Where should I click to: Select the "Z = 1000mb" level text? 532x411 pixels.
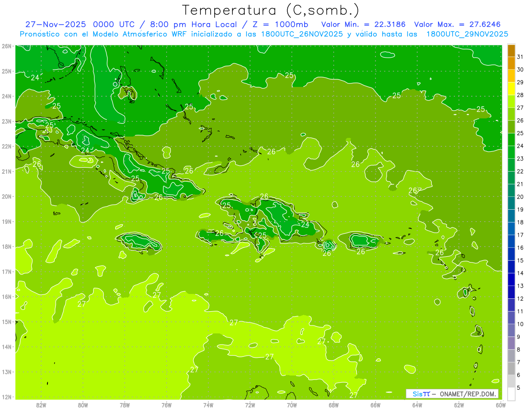pyautogui.click(x=281, y=24)
